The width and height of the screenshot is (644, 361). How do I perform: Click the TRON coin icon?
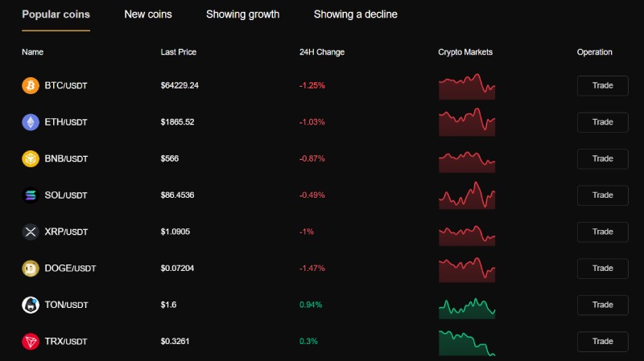[x=31, y=342]
